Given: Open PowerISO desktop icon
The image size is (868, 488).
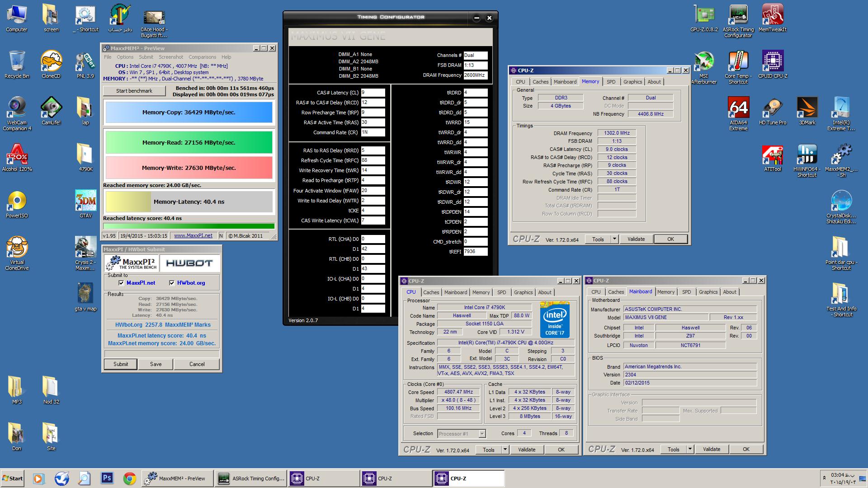Looking at the screenshot, I should [x=17, y=204].
